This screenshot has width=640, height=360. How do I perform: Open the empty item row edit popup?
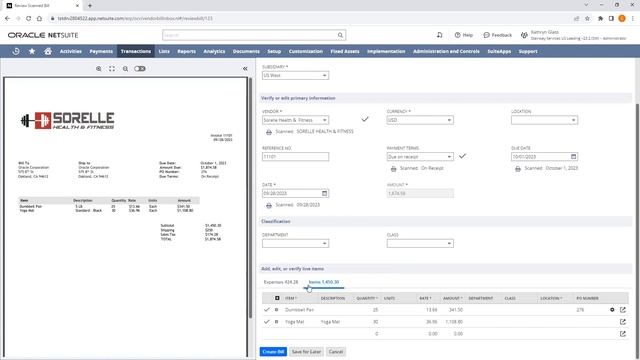623,333
